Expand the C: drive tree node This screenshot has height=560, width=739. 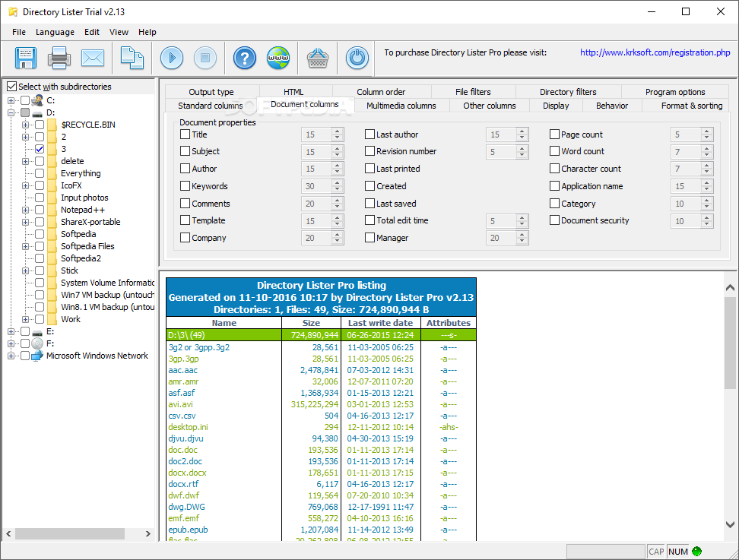[x=11, y=100]
